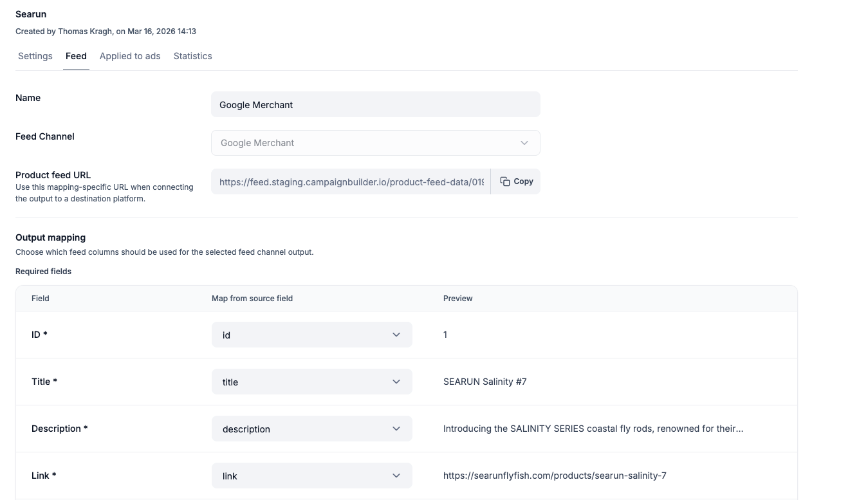Image resolution: width=868 pixels, height=500 pixels.
Task: Click the Searun page heading
Action: tap(31, 14)
